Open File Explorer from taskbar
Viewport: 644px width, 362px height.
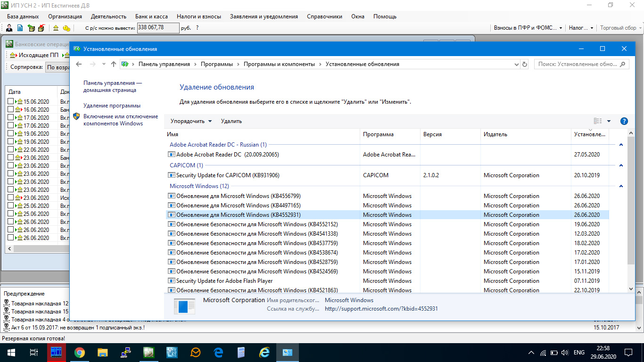(103, 352)
